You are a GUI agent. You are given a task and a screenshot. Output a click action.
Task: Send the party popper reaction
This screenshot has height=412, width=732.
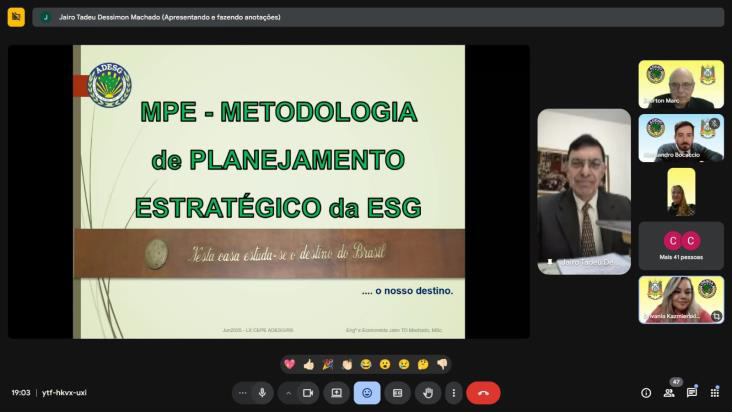pyautogui.click(x=328, y=364)
